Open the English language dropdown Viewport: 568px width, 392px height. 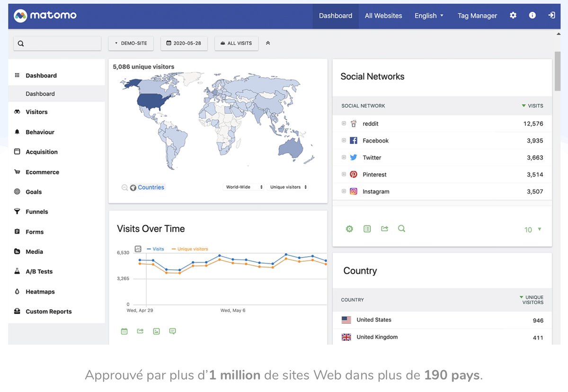(429, 16)
